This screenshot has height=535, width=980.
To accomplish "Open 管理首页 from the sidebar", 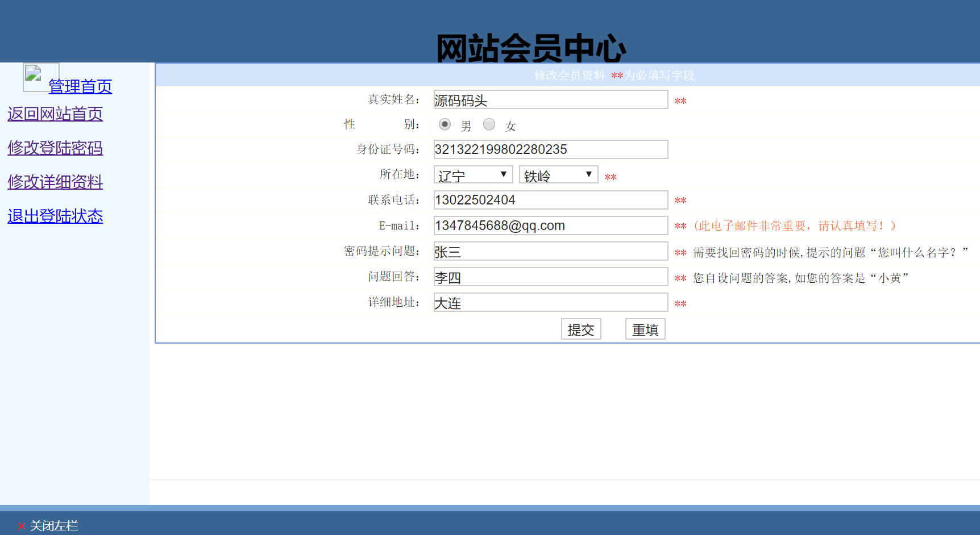I will (x=80, y=87).
